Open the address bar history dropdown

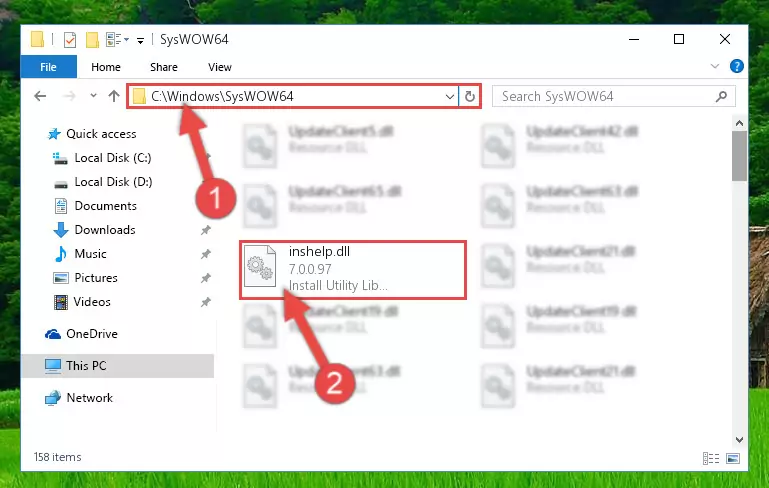pyautogui.click(x=449, y=97)
